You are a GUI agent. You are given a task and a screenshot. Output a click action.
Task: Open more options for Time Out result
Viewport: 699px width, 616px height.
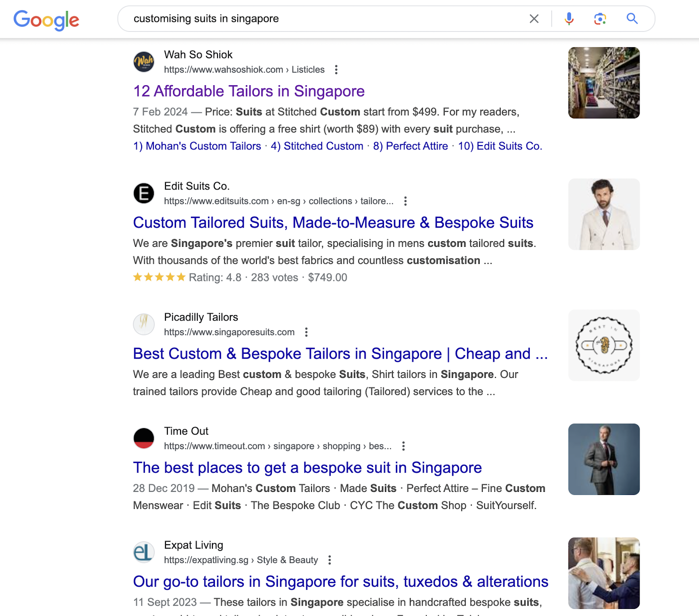[403, 446]
